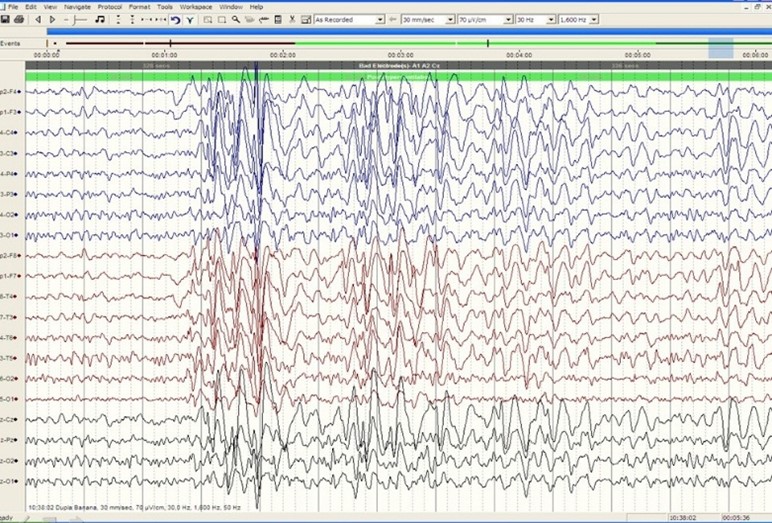
Task: Toggle the Fp2-F4 channel marker dot
Action: [18, 92]
